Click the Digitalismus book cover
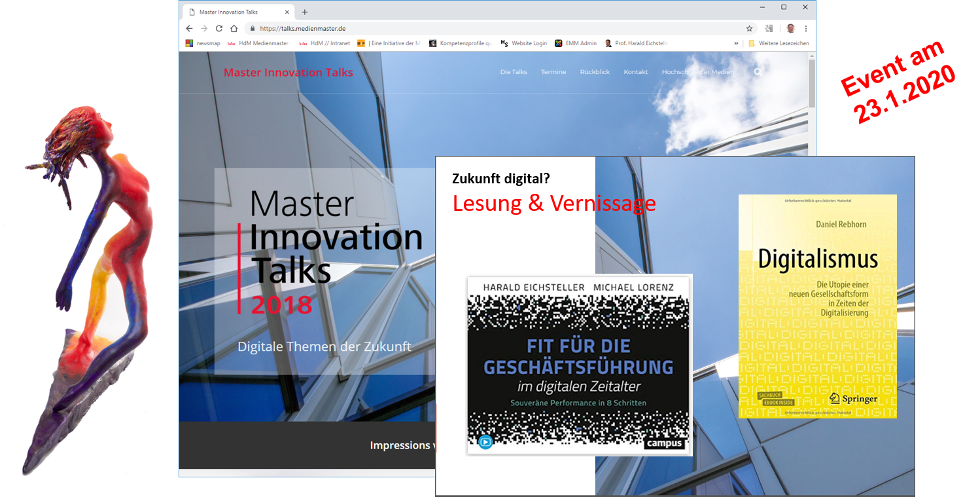The height and width of the screenshot is (497, 980). coord(818,306)
